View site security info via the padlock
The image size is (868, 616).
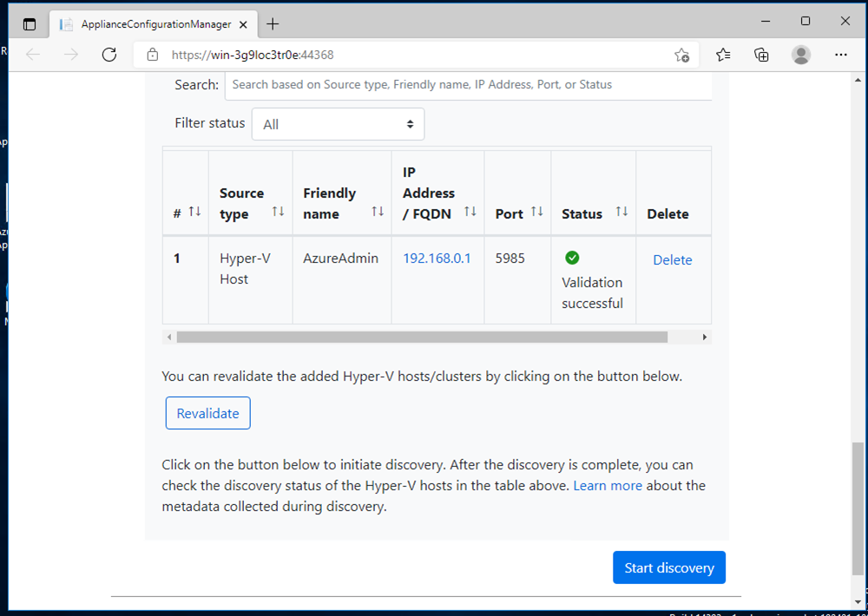click(x=152, y=55)
